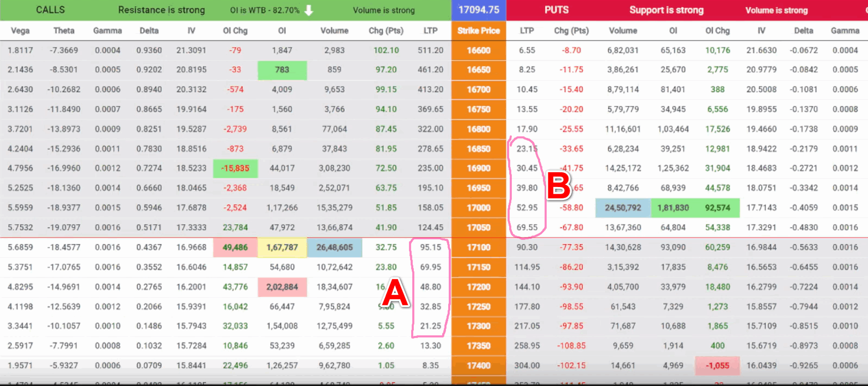
Task: Click the green highlighted 92,574 puts OI Chg cell
Action: pos(717,208)
